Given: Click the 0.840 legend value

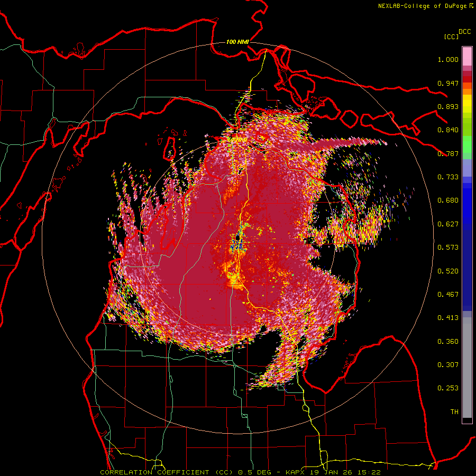Looking at the screenshot, I should point(448,130).
